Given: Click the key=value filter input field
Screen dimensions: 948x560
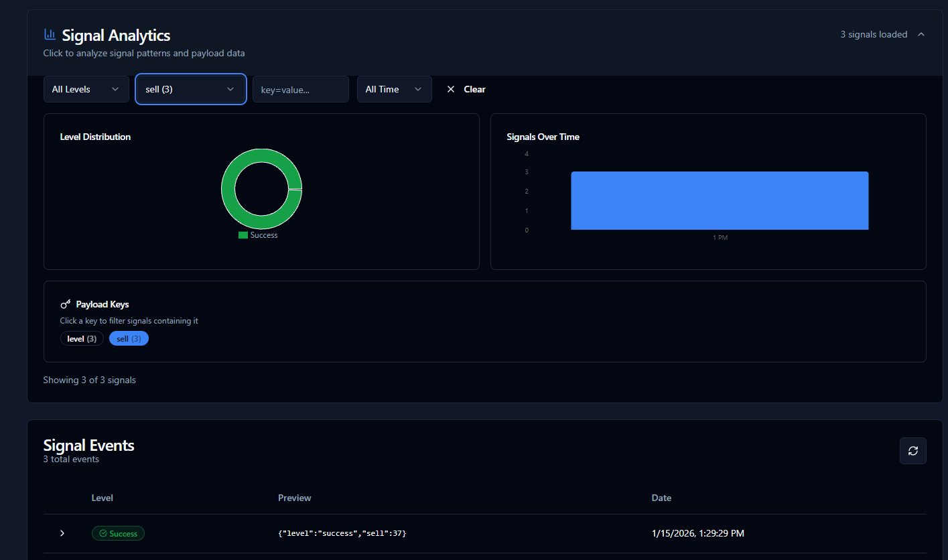Looking at the screenshot, I should pyautogui.click(x=300, y=88).
